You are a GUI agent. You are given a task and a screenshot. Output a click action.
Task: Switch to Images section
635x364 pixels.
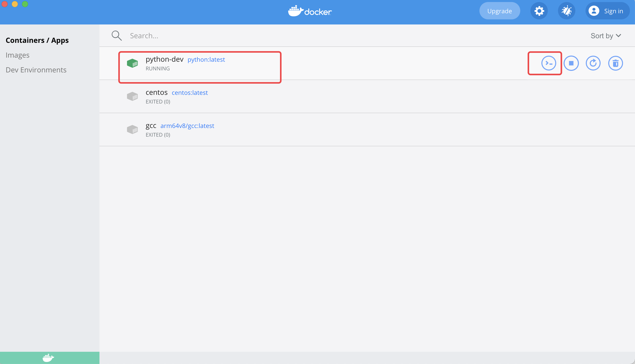(x=18, y=55)
